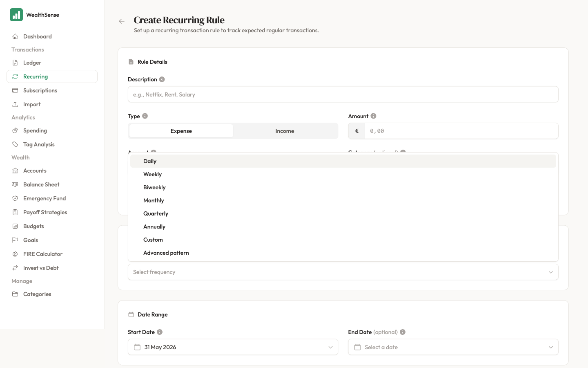This screenshot has width=588, height=368.
Task: Open the Accounts page link
Action: [x=52, y=171]
